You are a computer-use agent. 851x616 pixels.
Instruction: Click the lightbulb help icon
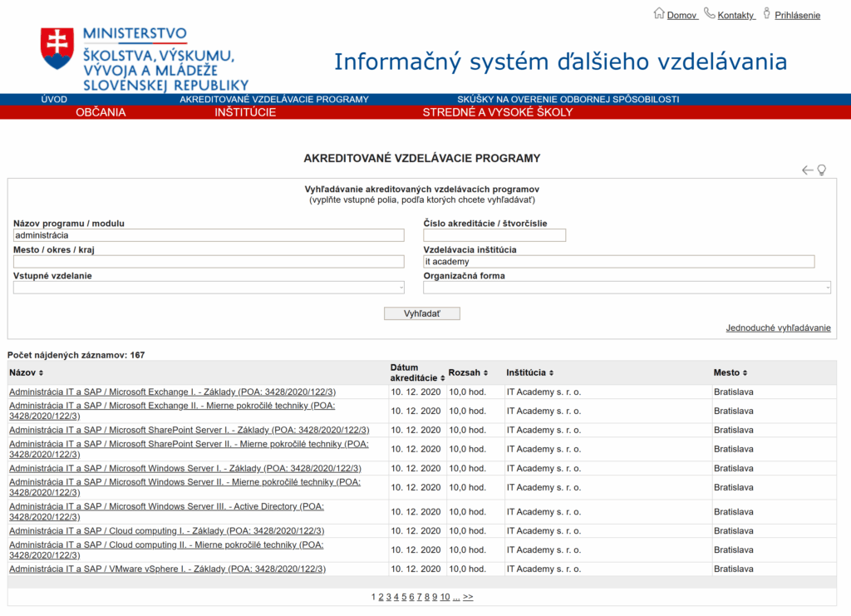(x=822, y=170)
